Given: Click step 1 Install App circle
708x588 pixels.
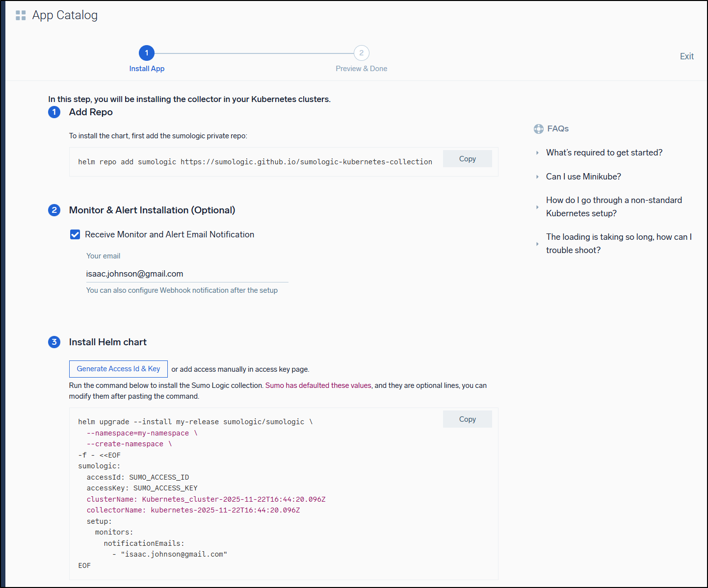Looking at the screenshot, I should [x=146, y=53].
